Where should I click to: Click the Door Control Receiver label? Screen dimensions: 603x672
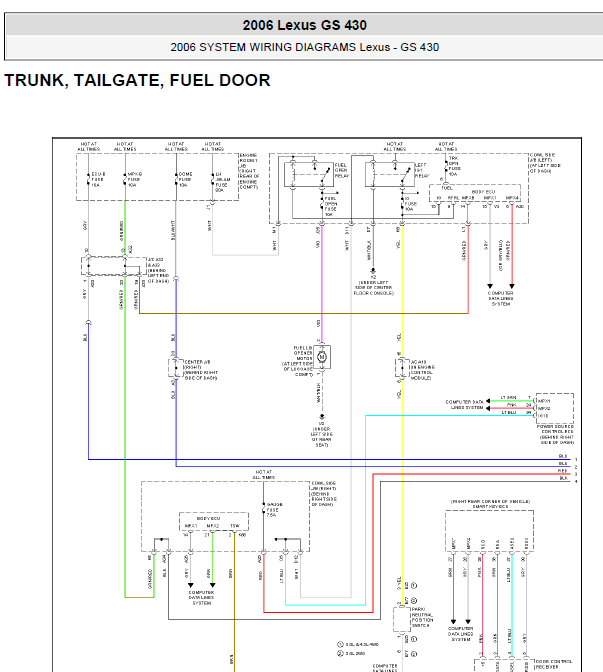click(553, 664)
